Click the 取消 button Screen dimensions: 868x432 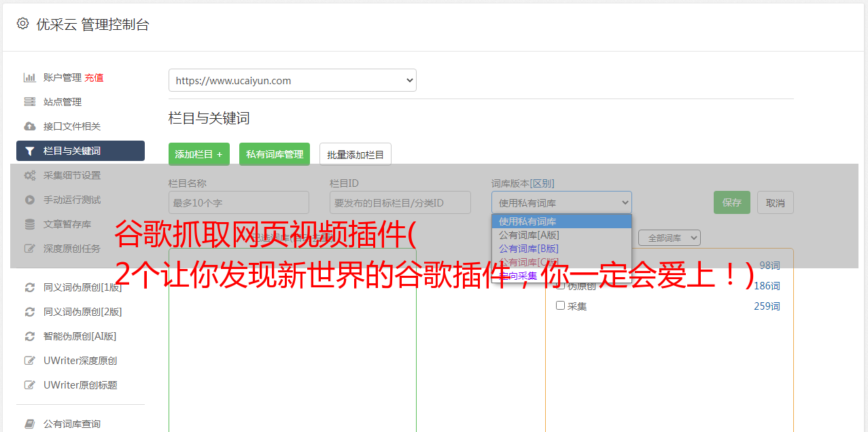[x=776, y=202]
